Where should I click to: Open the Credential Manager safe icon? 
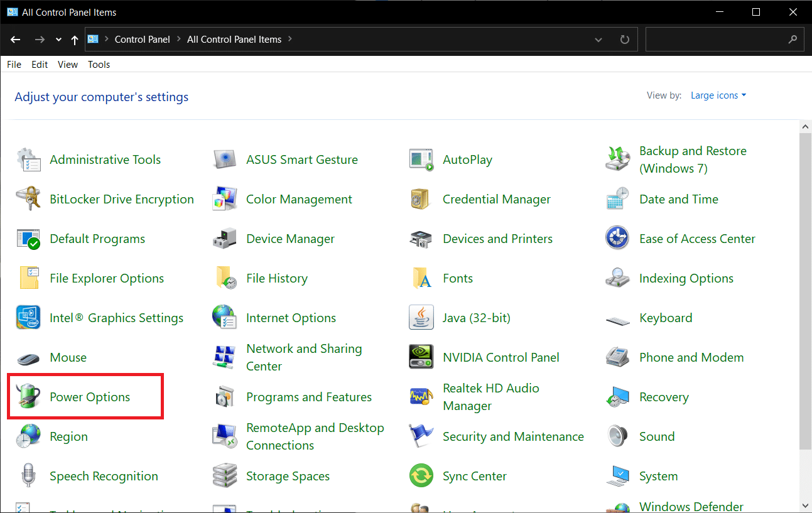coord(421,199)
